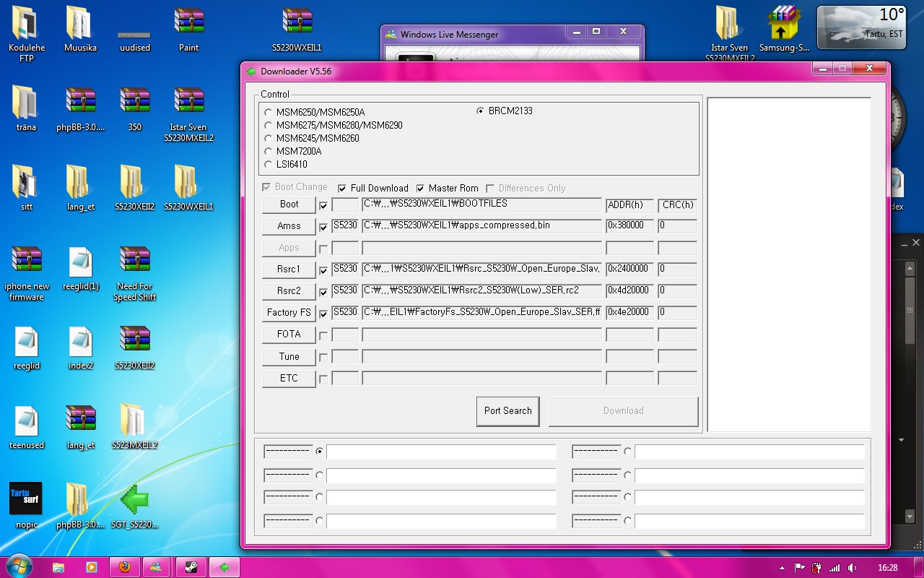Select the teenused file icon

point(27,428)
